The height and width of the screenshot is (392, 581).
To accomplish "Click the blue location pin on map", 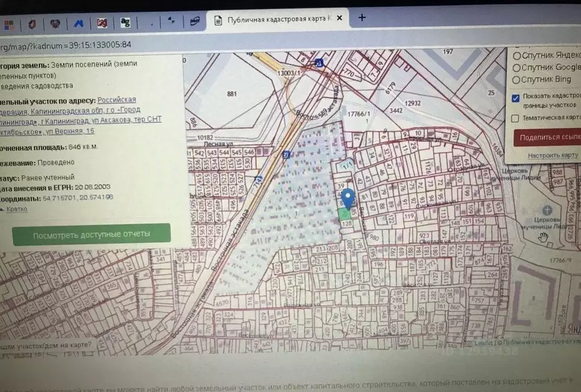I will (349, 197).
